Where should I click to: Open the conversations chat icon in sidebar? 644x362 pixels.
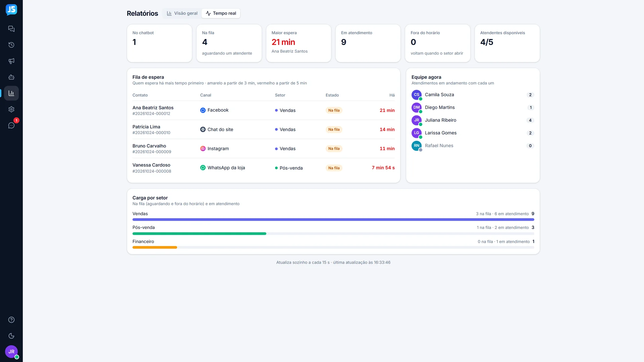(11, 29)
